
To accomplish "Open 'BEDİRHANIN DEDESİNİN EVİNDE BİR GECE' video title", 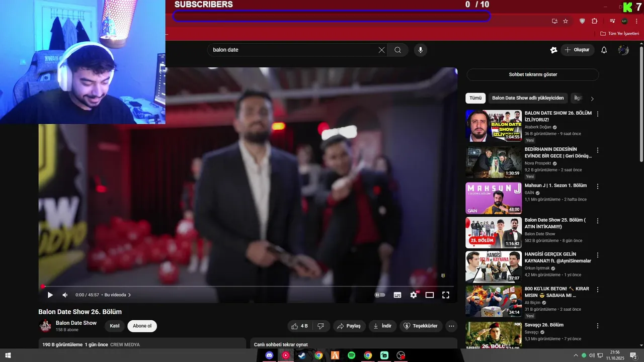I will (558, 152).
